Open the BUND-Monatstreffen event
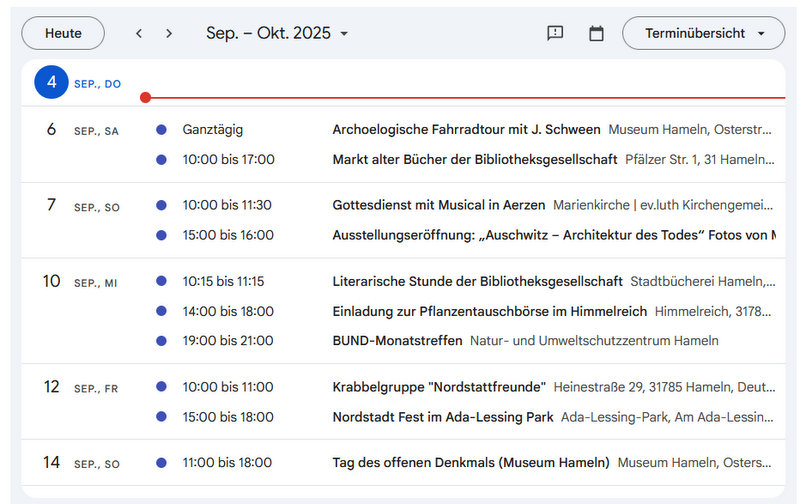Viewport: 800px width, 504px height. point(397,340)
